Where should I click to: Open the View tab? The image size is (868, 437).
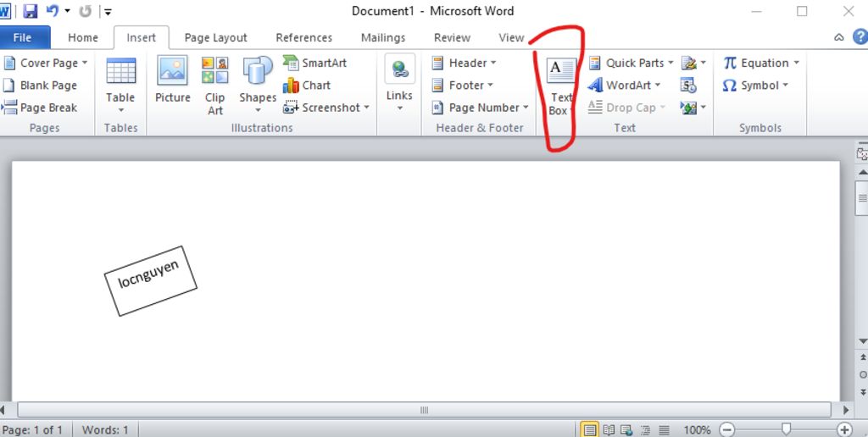(x=511, y=37)
